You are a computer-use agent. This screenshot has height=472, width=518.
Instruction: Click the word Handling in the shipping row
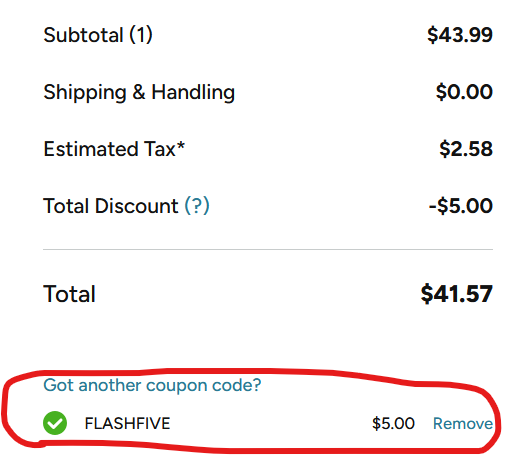point(193,92)
